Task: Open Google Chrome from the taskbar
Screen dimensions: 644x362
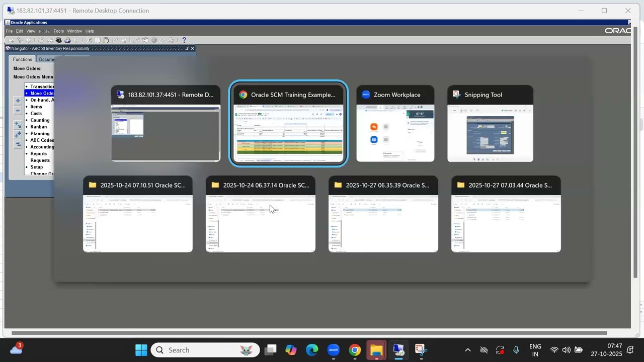Action: tap(355, 350)
